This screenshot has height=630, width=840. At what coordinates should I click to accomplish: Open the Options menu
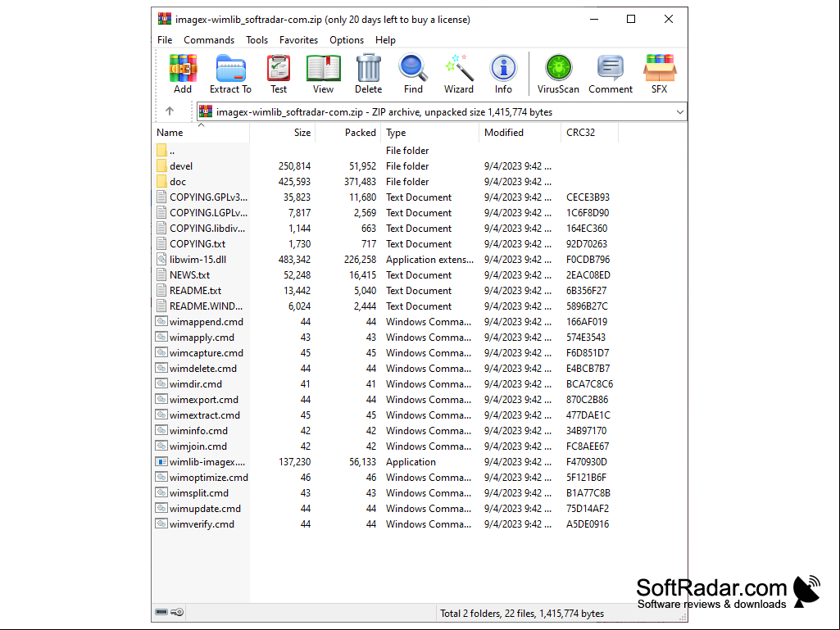click(347, 40)
